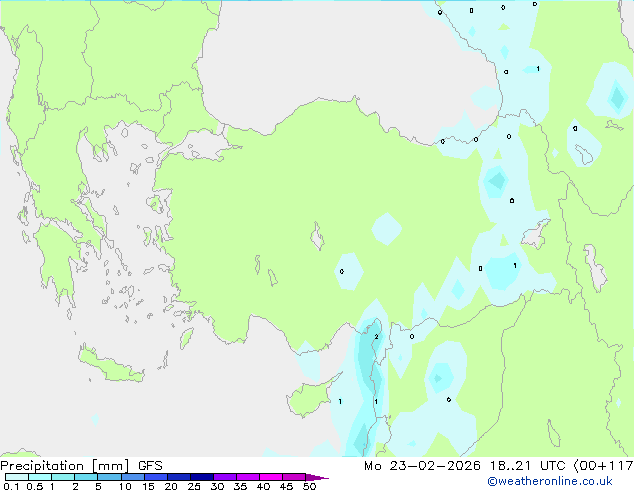
Task: Click the arrow tip above 50 mm on legend
Action: click(x=317, y=478)
